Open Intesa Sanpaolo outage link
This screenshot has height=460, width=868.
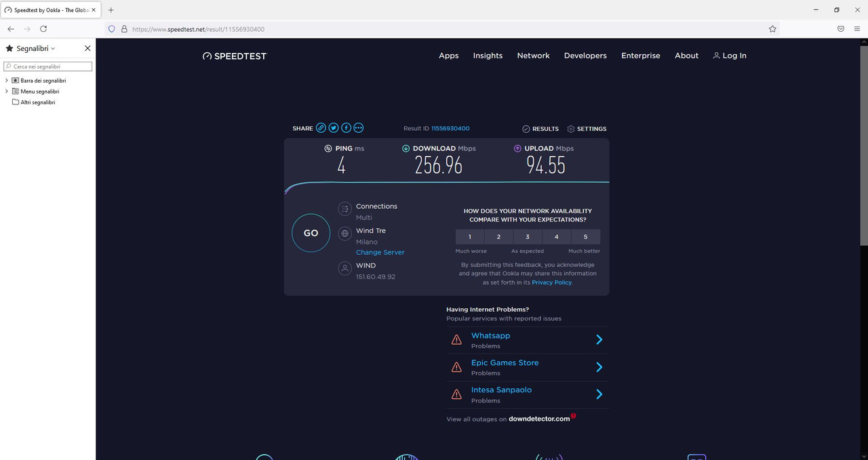pyautogui.click(x=502, y=390)
